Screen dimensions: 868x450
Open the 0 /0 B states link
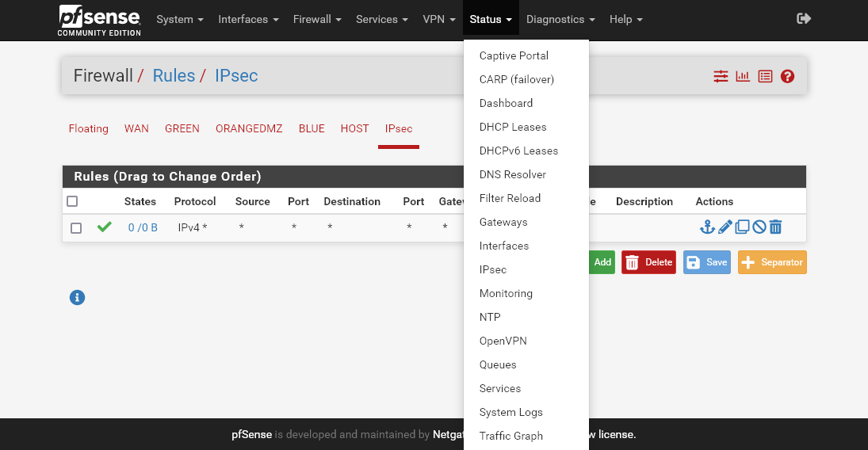point(143,227)
